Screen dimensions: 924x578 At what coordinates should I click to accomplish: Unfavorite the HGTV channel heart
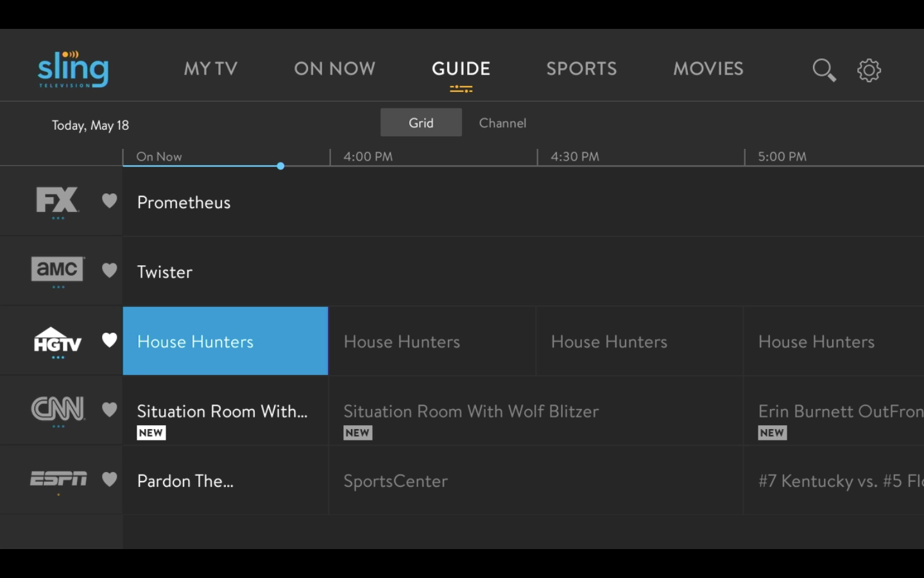(x=110, y=341)
